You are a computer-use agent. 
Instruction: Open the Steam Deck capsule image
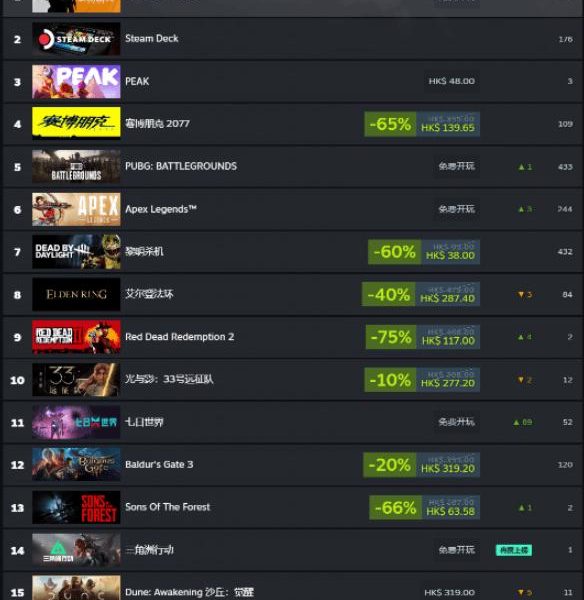point(76,39)
